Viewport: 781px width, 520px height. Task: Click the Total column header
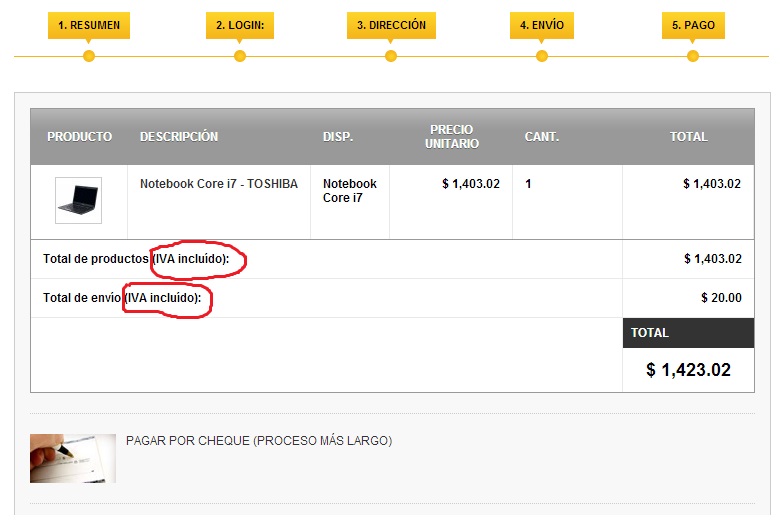coord(688,136)
